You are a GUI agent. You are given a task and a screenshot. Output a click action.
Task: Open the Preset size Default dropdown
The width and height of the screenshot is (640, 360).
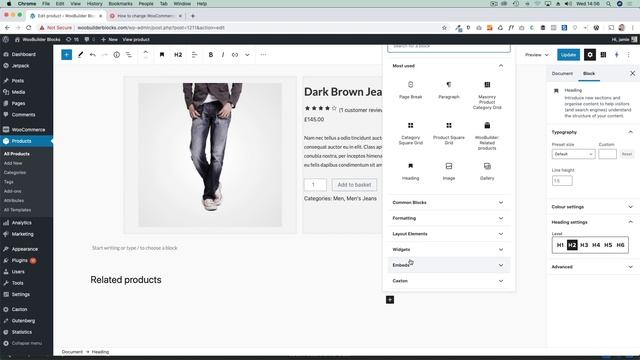[x=573, y=154]
